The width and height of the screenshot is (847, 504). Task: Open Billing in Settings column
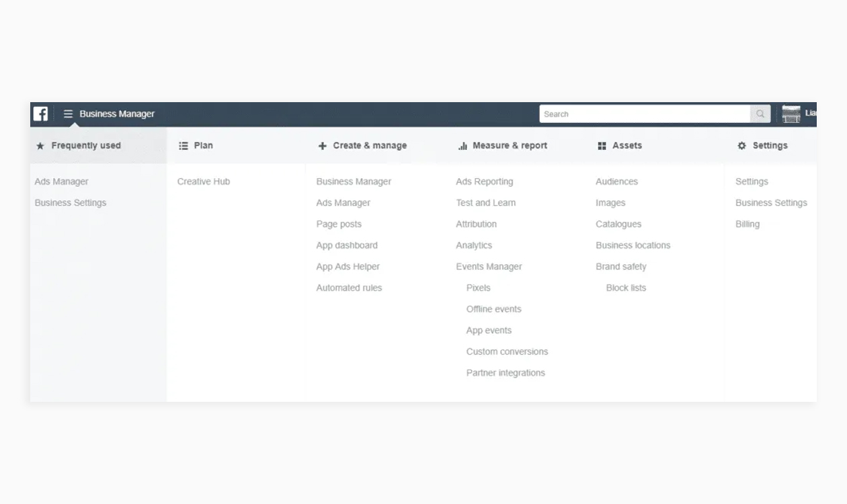click(x=747, y=224)
